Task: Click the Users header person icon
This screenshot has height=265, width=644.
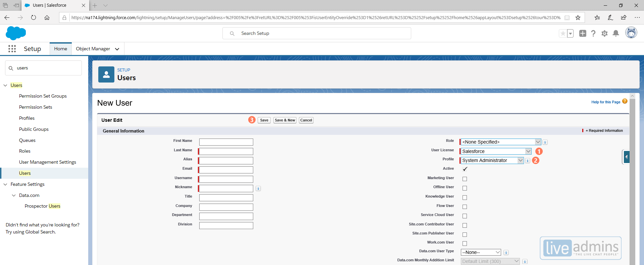Action: coord(106,74)
